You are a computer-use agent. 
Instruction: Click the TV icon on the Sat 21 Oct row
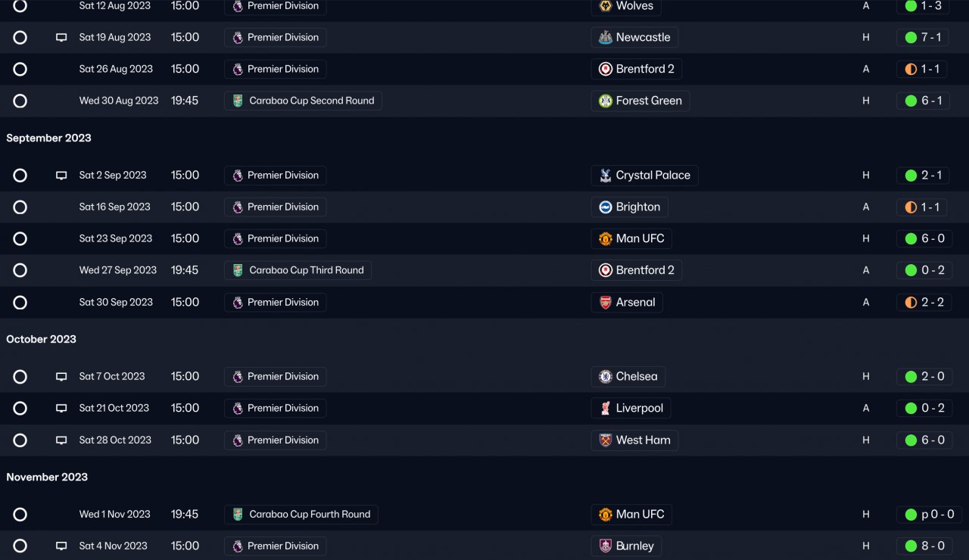pos(61,408)
